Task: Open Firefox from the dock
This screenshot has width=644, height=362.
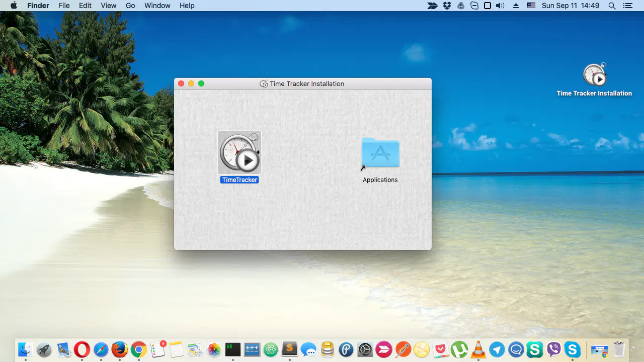Action: [x=120, y=349]
